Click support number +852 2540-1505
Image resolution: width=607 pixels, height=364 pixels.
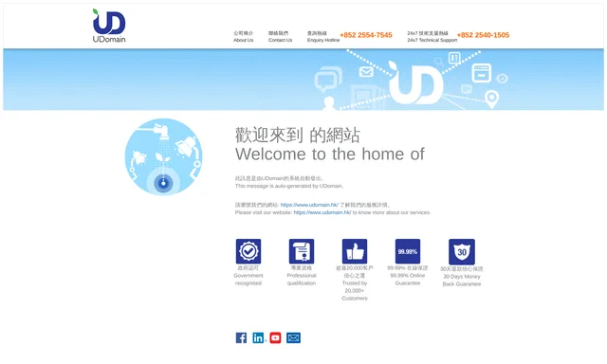pyautogui.click(x=483, y=35)
